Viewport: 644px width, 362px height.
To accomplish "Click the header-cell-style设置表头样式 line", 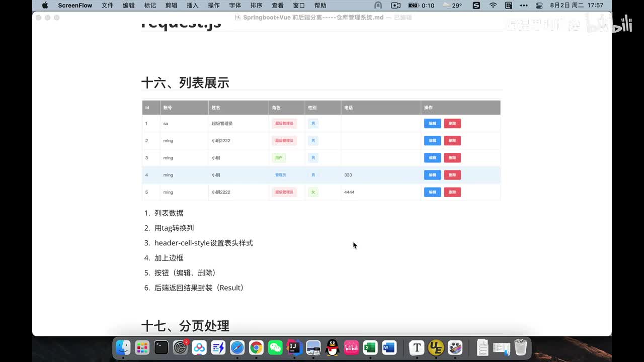I will 204,243.
